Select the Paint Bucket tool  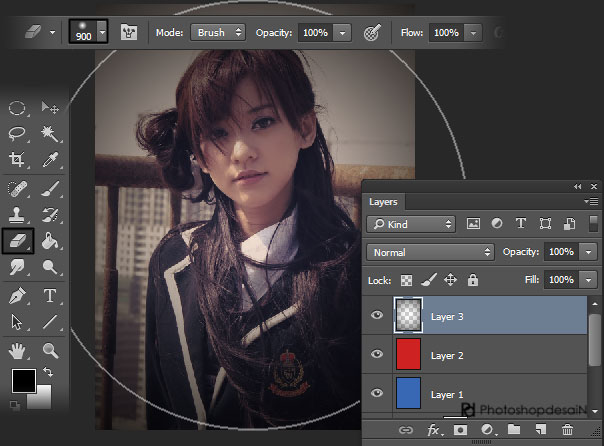(x=49, y=241)
